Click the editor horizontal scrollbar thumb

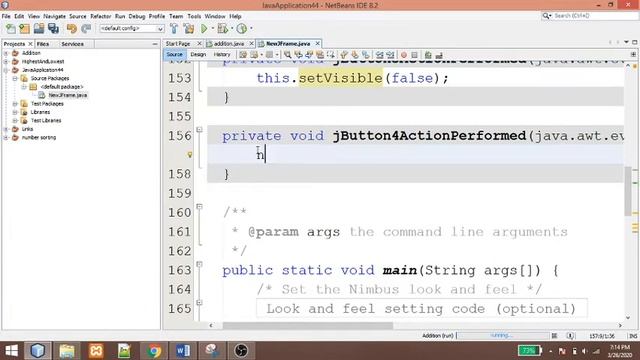[x=307, y=325]
